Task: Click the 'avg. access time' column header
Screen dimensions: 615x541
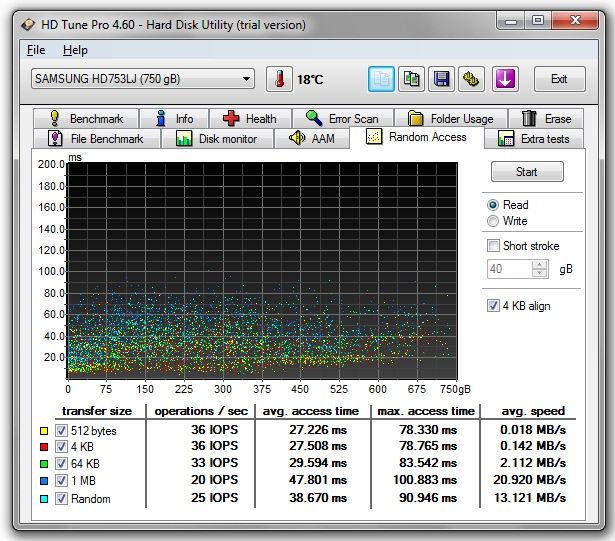Action: tap(311, 411)
